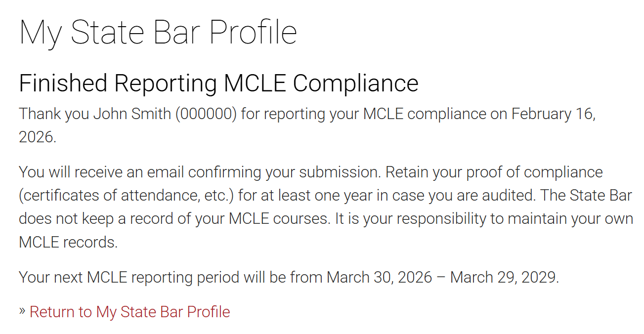The image size is (644, 334).
Task: Click the » marker before the return link
Action: [x=22, y=311]
